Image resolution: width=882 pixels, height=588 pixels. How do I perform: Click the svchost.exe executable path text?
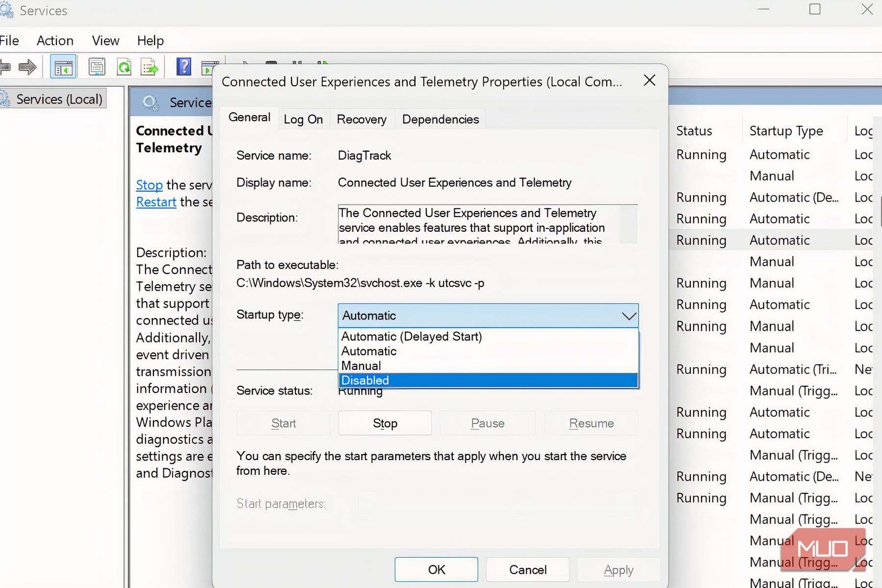pos(360,283)
